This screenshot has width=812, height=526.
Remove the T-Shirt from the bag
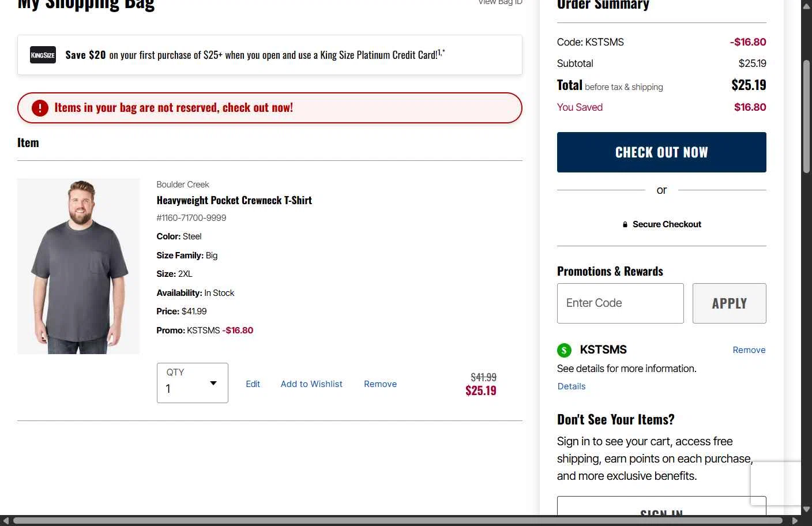point(380,384)
